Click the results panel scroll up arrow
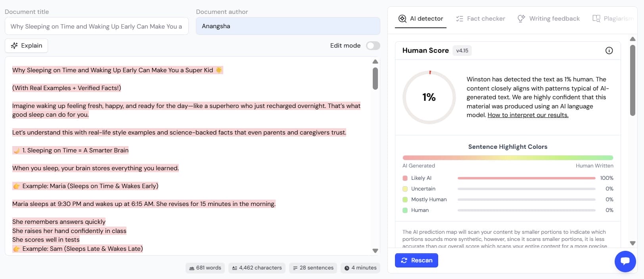 632,39
